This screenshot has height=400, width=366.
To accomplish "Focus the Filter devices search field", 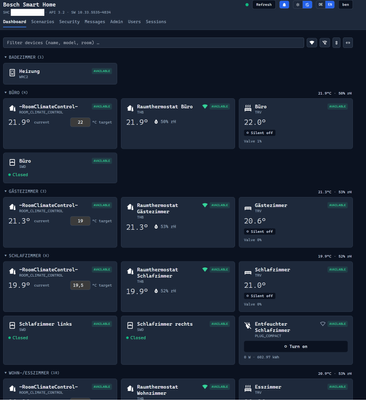I will coord(153,43).
